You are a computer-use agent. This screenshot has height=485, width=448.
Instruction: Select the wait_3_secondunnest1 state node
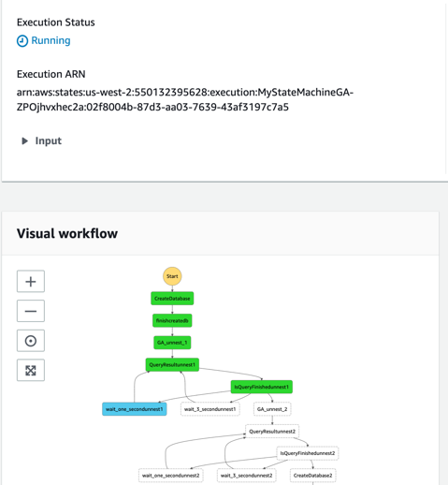[210, 409]
